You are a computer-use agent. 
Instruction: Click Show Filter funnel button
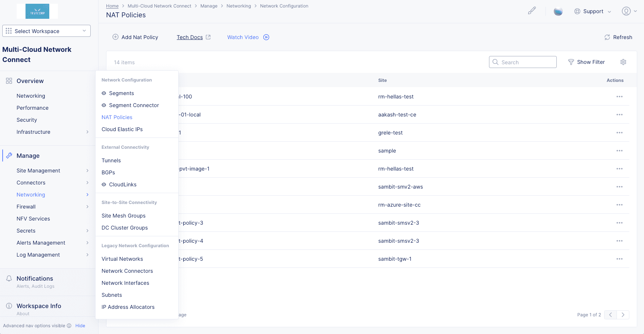(586, 62)
